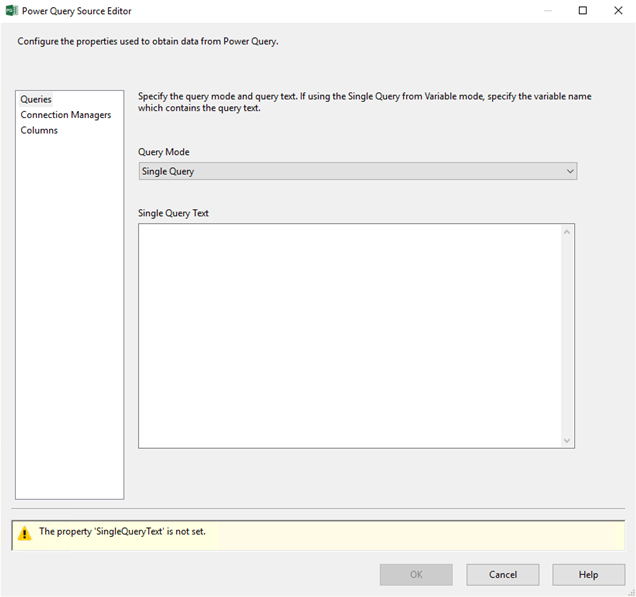Click the Single Query Text label
Viewport: 636px width, 597px height.
point(173,213)
